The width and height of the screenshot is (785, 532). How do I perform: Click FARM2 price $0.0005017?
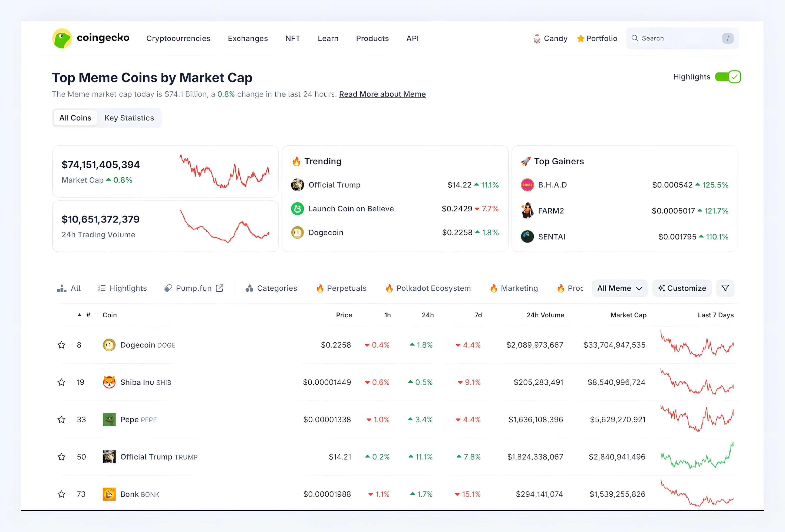click(x=673, y=211)
